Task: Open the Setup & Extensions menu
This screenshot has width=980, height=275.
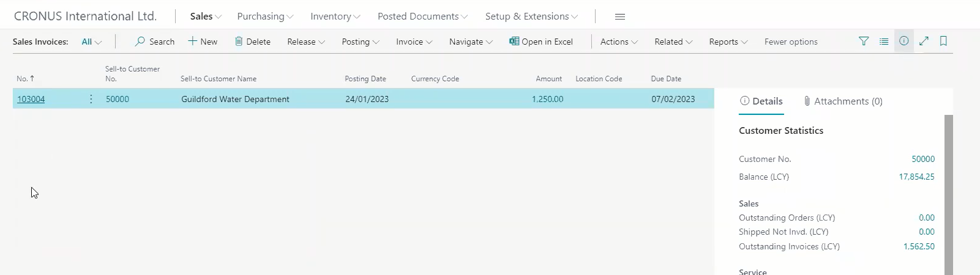Action: click(x=531, y=16)
